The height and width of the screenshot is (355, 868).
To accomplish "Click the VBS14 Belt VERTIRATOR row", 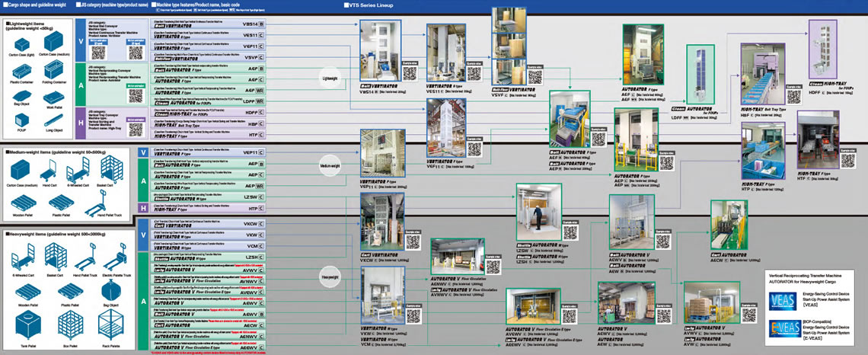I will (x=209, y=24).
